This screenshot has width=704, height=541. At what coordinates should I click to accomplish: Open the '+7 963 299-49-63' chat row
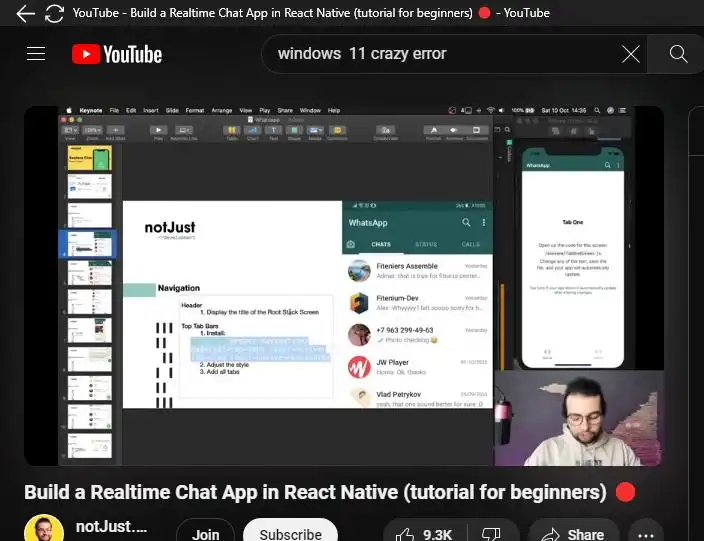tap(418, 334)
